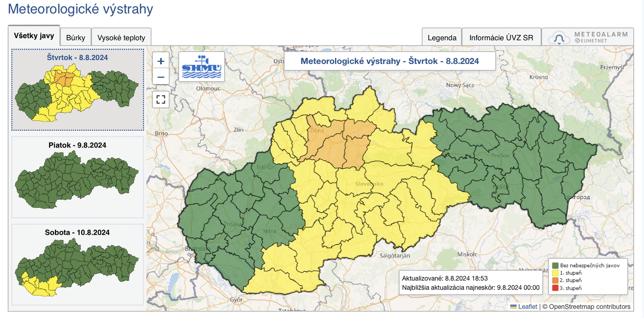
Task: Select Piatok 9.8.2024 map thumbnail
Action: (x=78, y=177)
